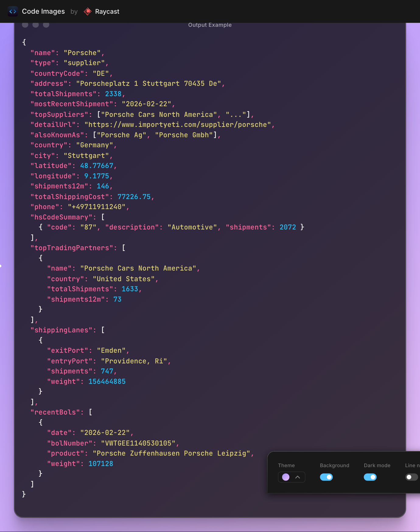The width and height of the screenshot is (420, 532).
Task: Click the bolNumber VWTGEE1140530105 value
Action: pos(138,443)
